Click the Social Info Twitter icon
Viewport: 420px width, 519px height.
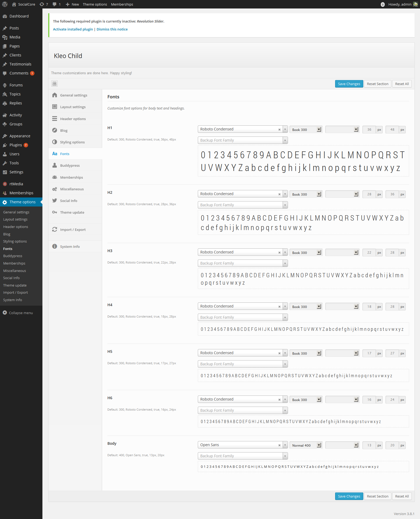(x=55, y=201)
